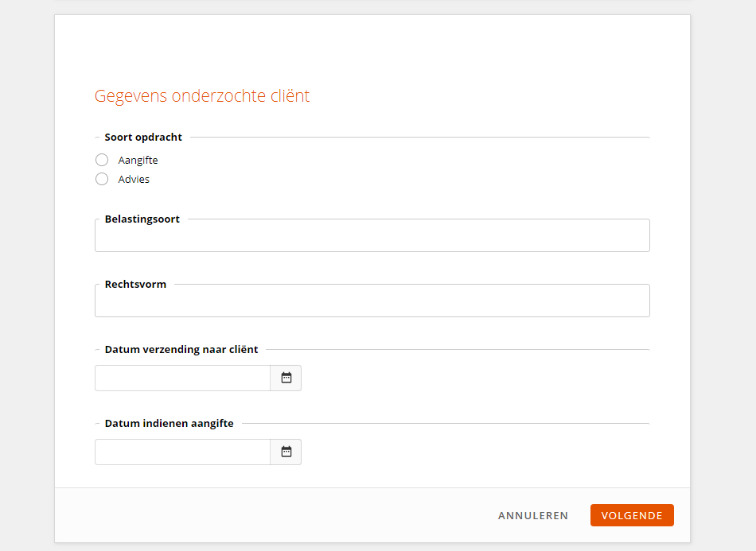Focus the Datum indienen aangifte date field
The width and height of the screenshot is (756, 551).
pos(183,452)
